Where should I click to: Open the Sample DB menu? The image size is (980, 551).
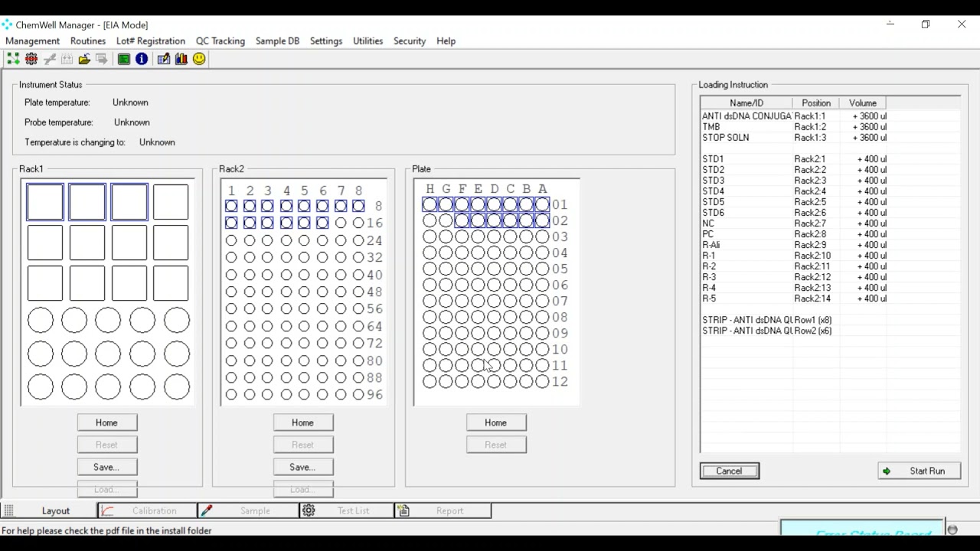[277, 41]
